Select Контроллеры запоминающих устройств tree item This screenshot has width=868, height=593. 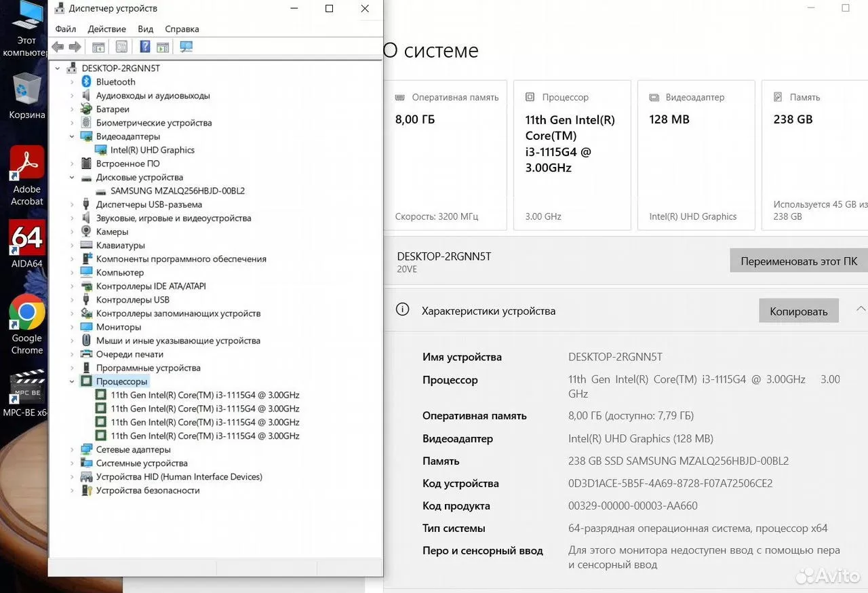[178, 313]
